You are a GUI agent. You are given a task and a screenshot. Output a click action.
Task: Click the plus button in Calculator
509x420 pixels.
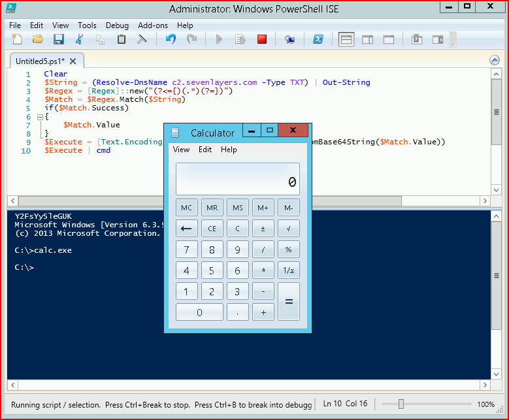pos(263,312)
